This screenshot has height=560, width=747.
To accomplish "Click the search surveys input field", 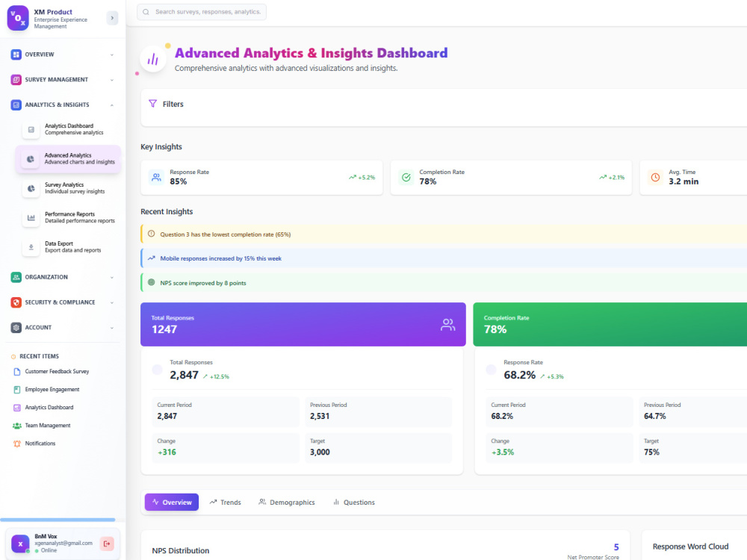I will point(202,12).
